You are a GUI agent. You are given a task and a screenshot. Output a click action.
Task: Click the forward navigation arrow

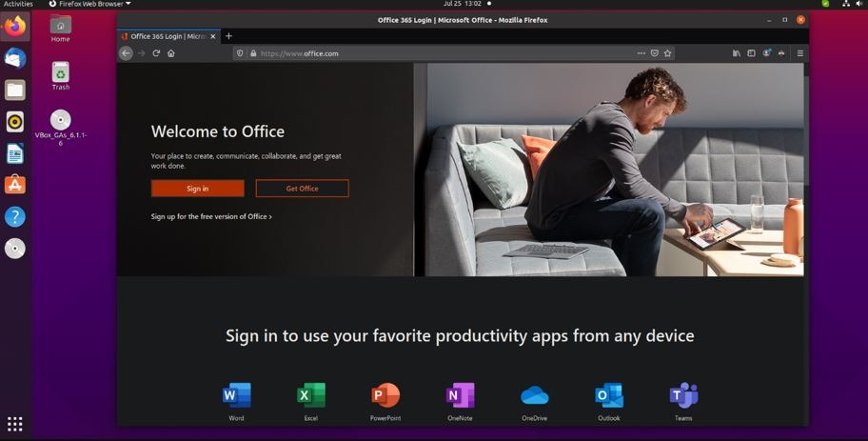click(141, 53)
